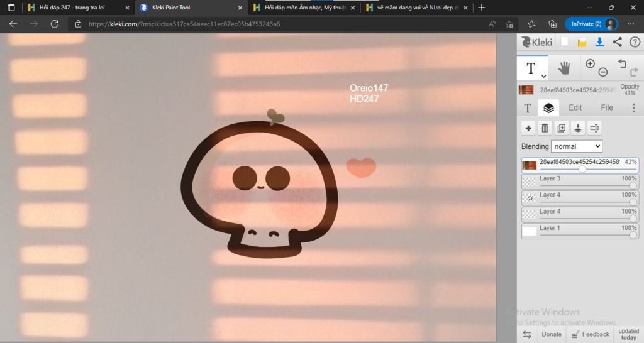
Task: Delete the selected layer
Action: 545,128
